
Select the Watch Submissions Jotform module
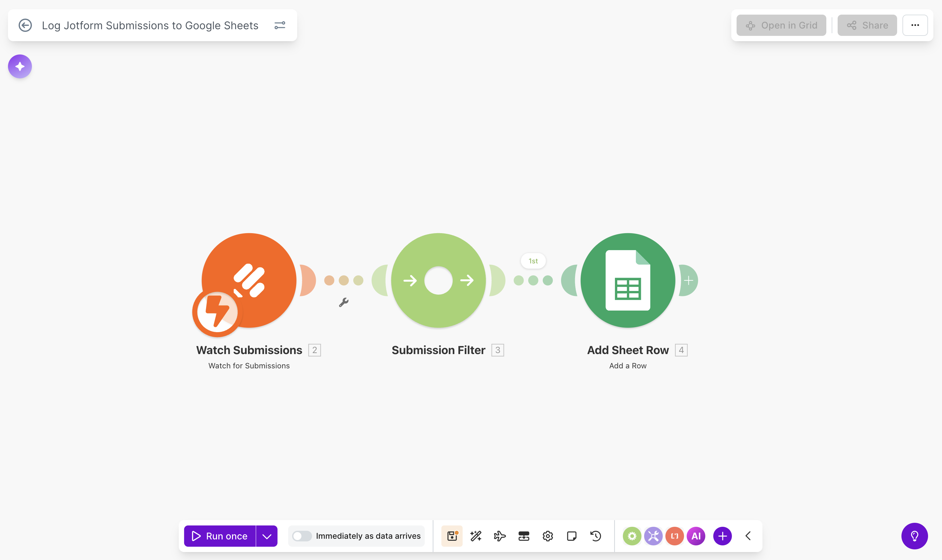[x=249, y=280]
